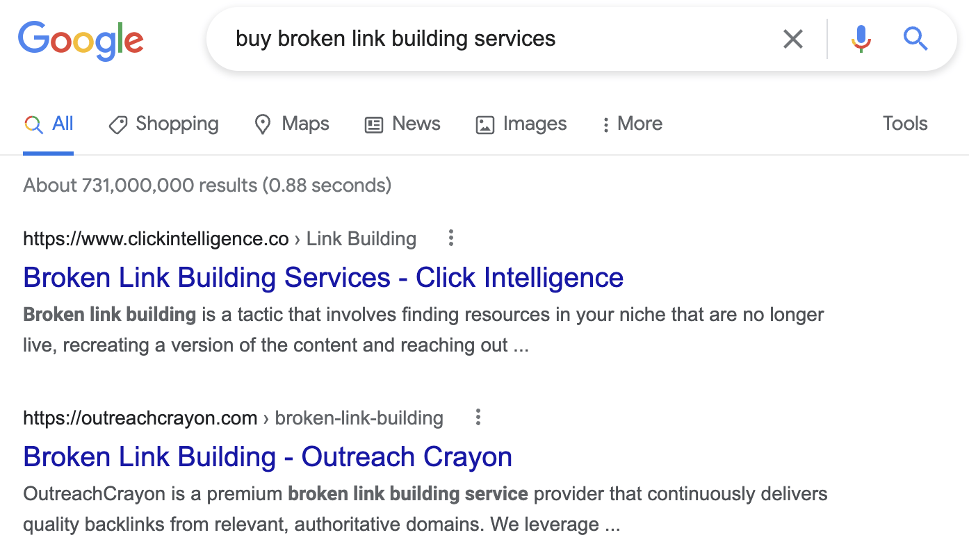The width and height of the screenshot is (969, 560).
Task: Click the Images picture icon
Action: [x=484, y=124]
